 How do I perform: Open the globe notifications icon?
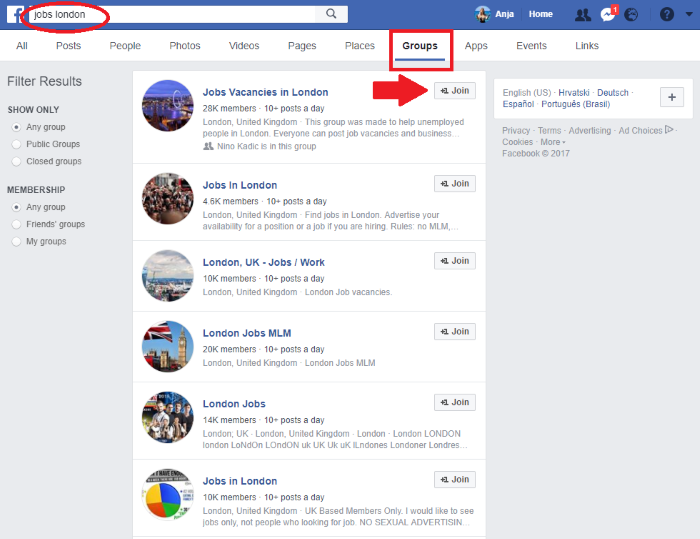pos(632,15)
